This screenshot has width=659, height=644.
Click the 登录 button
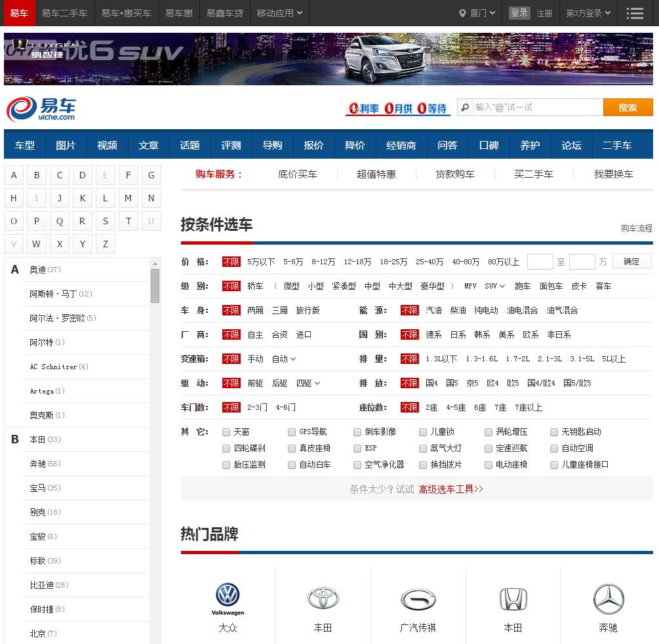(519, 13)
